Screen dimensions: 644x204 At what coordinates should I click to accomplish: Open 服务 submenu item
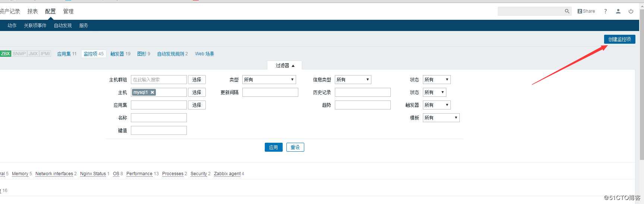click(84, 25)
